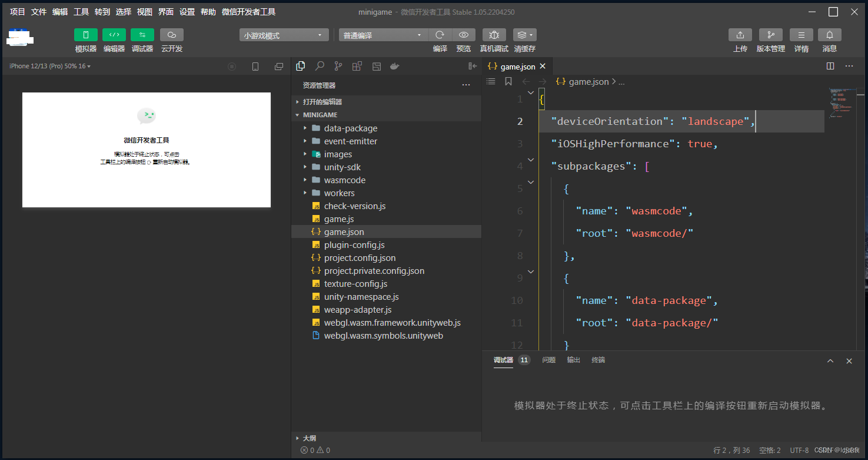
Task: Open unity-namespace.js file
Action: coord(386,297)
